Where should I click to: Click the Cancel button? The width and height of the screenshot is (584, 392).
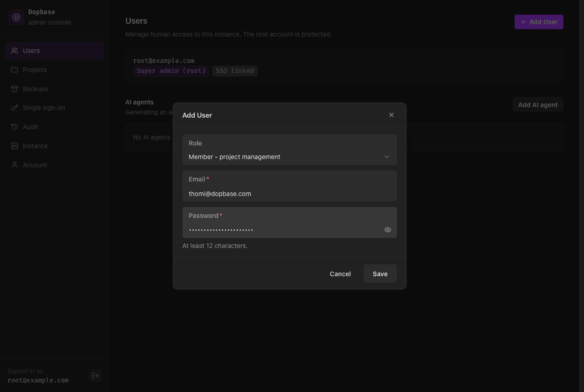click(x=340, y=273)
